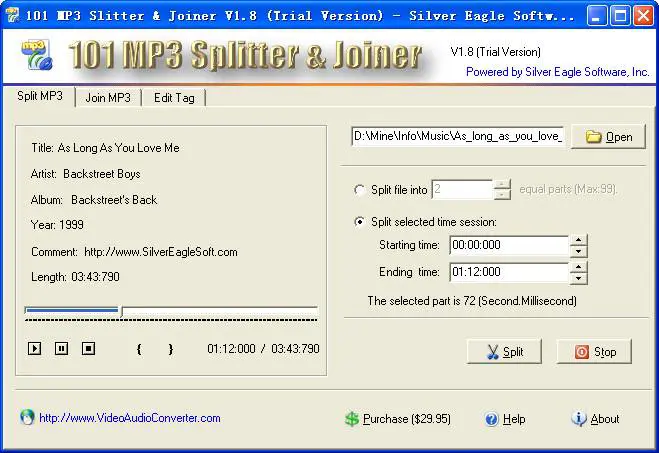Increase the Starting time value
The image size is (659, 453).
tap(579, 240)
